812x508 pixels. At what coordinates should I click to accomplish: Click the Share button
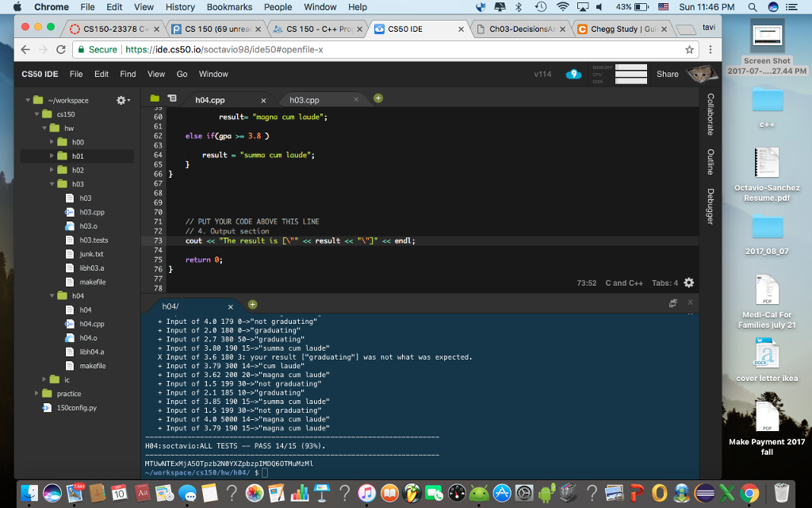coord(668,74)
